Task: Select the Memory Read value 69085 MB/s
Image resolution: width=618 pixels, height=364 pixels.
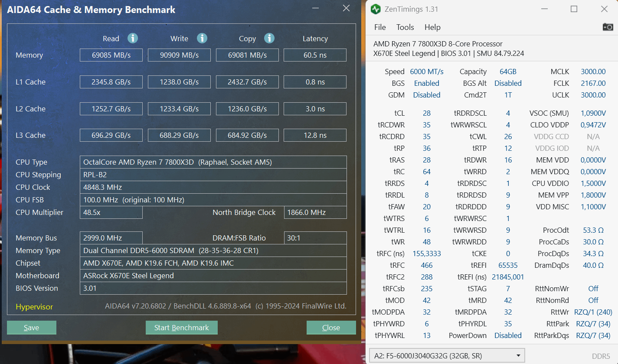Action: (111, 55)
